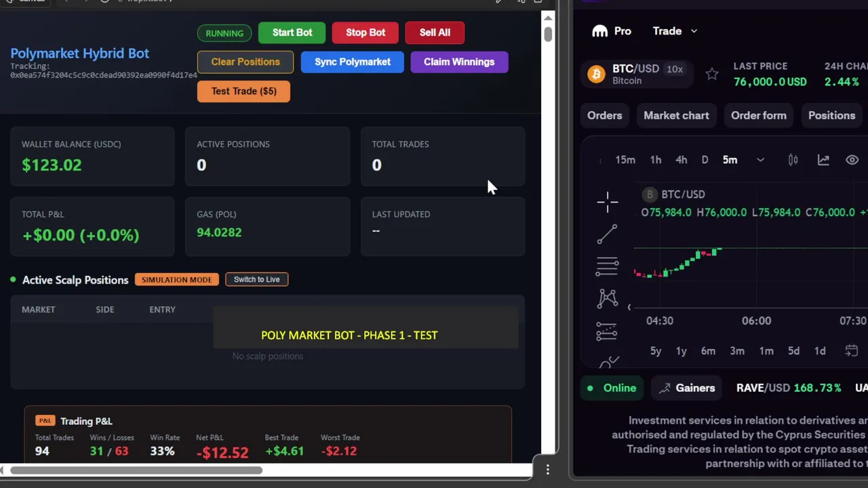Set chart range to 1d
This screenshot has height=488, width=868.
(x=820, y=351)
